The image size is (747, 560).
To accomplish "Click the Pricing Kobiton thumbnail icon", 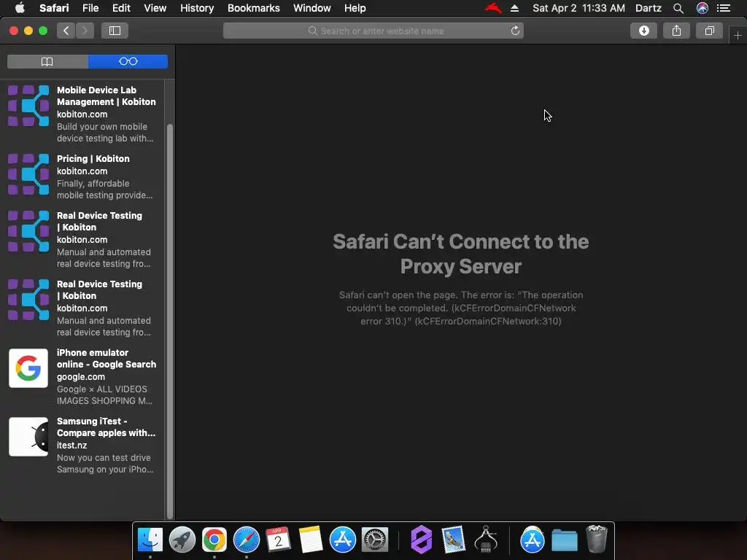I will click(28, 174).
